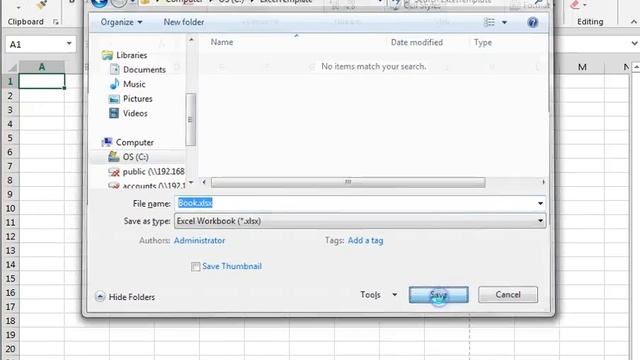Open the Tools dropdown
This screenshot has width=640, height=360.
coord(378,295)
